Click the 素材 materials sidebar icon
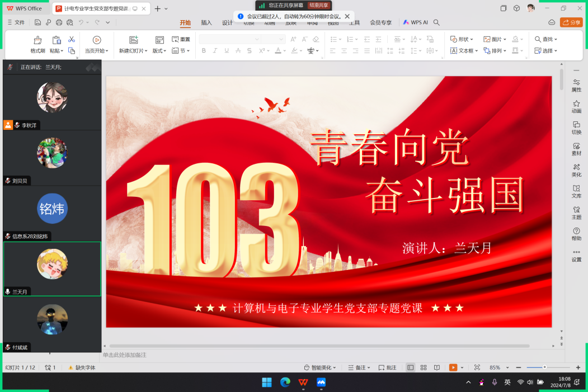The height and width of the screenshot is (392, 588). (x=576, y=149)
